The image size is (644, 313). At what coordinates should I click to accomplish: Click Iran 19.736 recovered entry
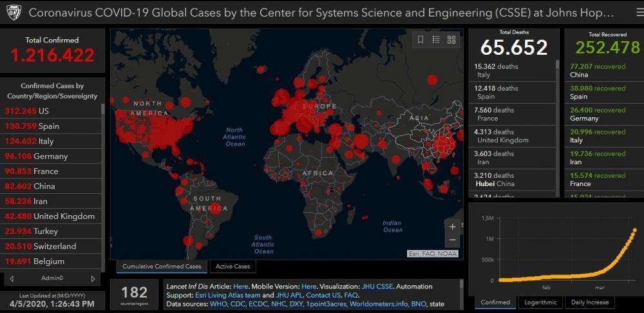point(604,158)
